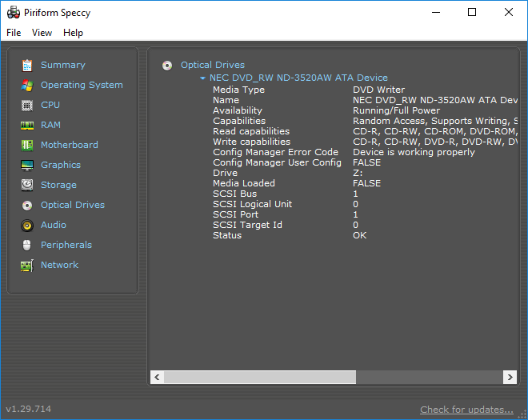Viewport: 528px width, 420px height.
Task: Click the Running/Full Power value
Action: tap(396, 110)
